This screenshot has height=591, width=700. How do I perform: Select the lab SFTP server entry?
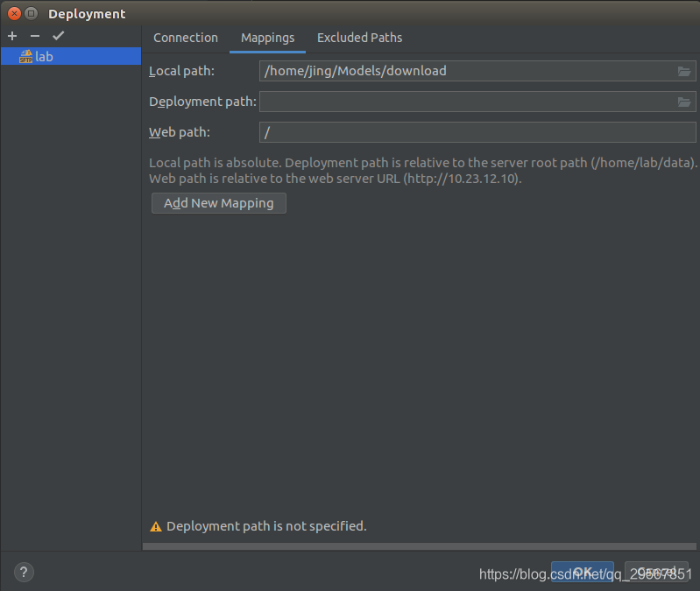click(71, 57)
